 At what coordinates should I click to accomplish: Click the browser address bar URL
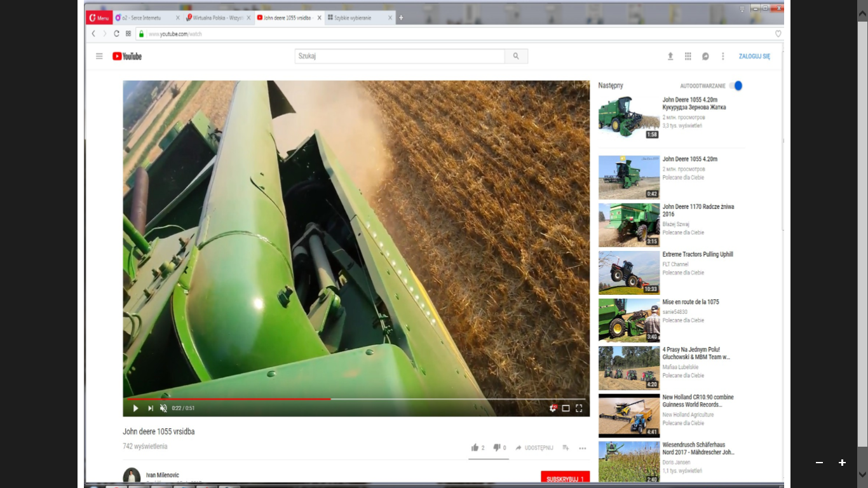tap(175, 34)
